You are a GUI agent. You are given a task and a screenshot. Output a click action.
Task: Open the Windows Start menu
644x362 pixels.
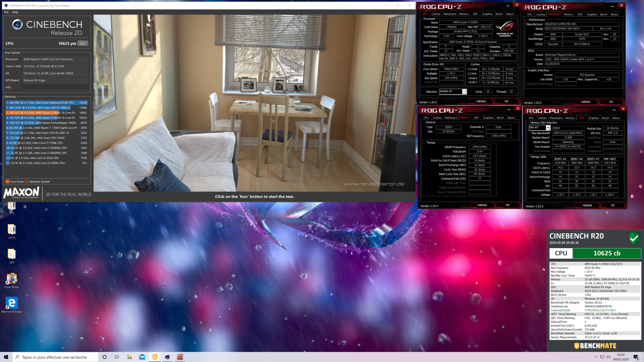pos(6,357)
